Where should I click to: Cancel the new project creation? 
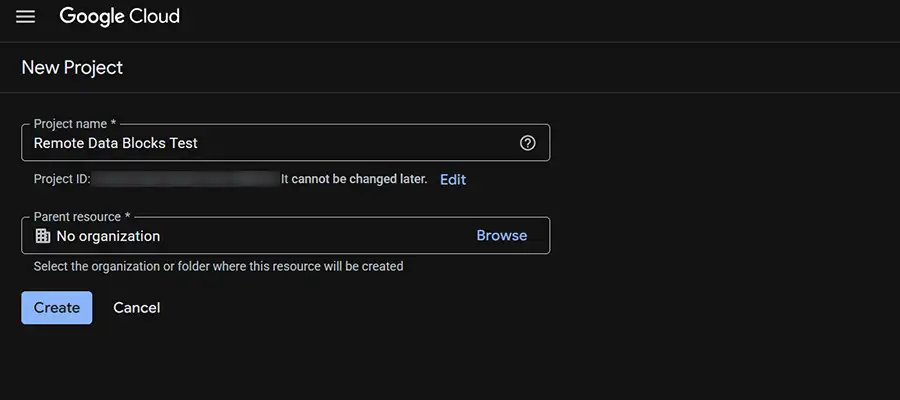coord(136,308)
